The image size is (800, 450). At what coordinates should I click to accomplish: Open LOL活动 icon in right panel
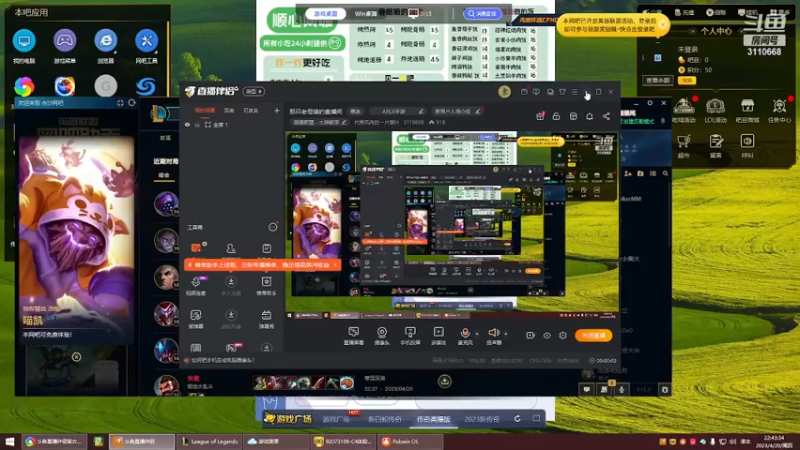(715, 110)
